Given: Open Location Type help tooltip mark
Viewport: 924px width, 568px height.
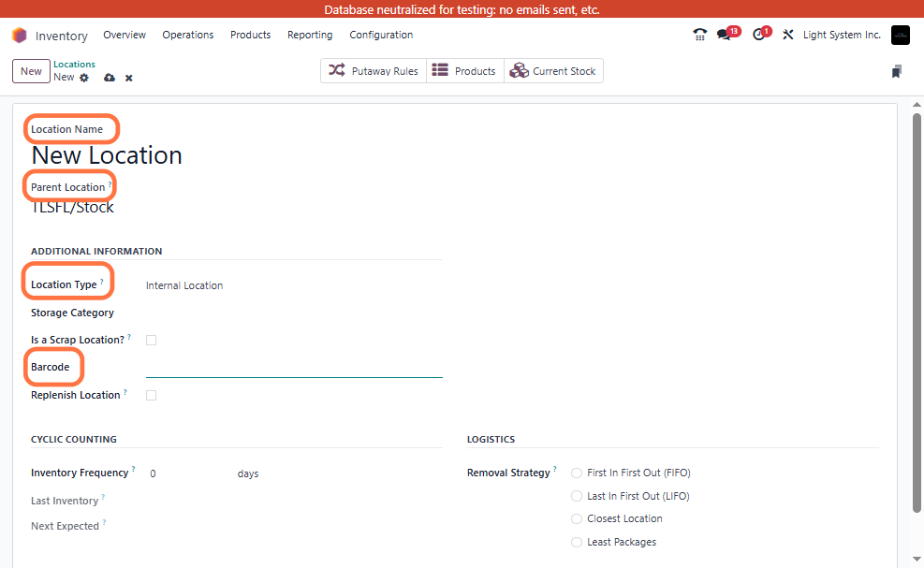Looking at the screenshot, I should (x=101, y=282).
